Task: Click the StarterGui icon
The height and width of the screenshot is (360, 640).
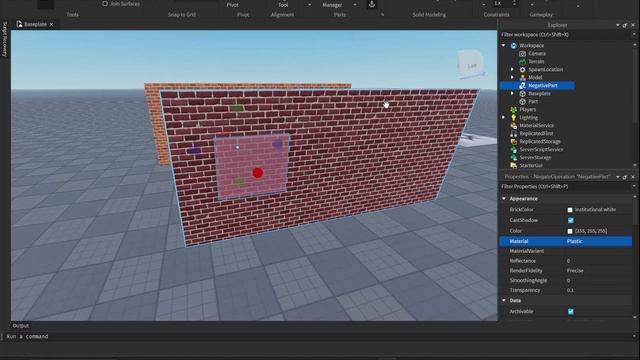Action: point(513,165)
